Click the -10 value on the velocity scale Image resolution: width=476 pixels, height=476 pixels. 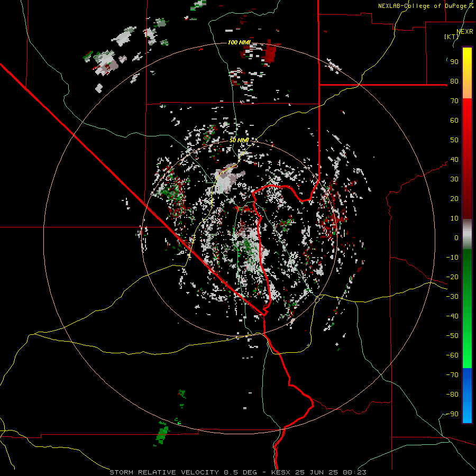(452, 258)
